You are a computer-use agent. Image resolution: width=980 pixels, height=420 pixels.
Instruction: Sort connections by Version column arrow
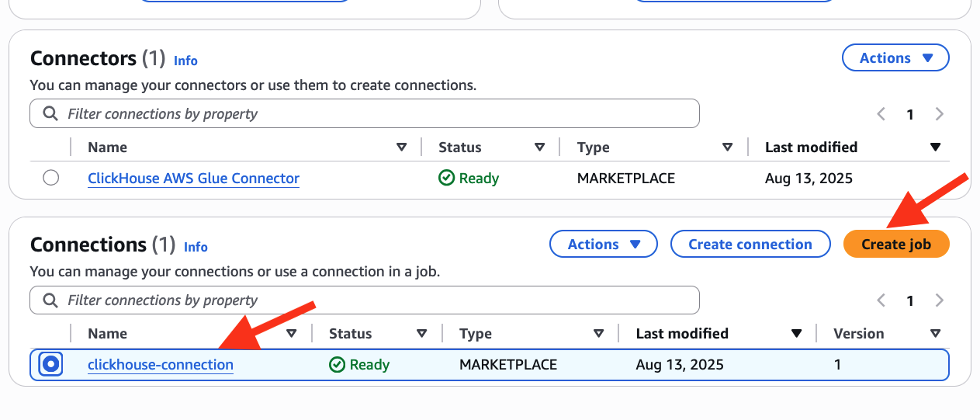935,334
